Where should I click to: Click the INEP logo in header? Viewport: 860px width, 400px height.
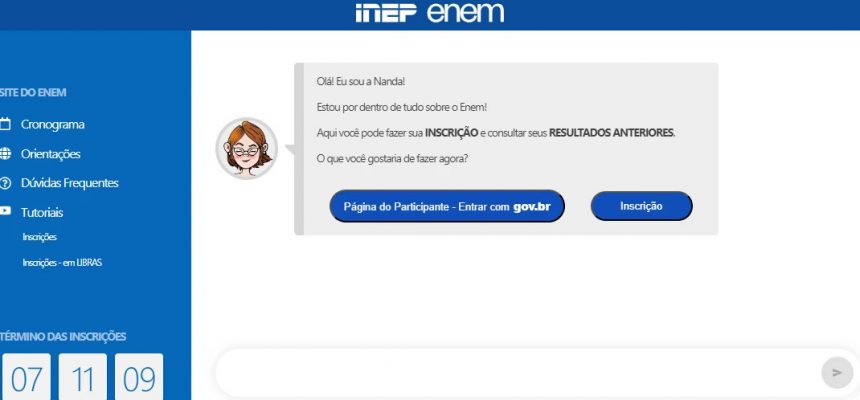386,13
